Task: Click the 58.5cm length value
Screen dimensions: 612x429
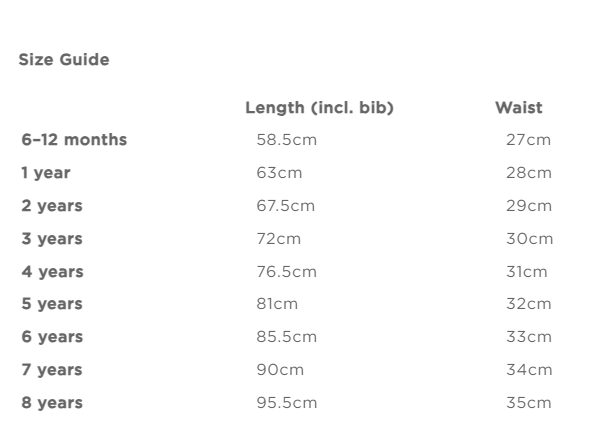Action: point(286,140)
